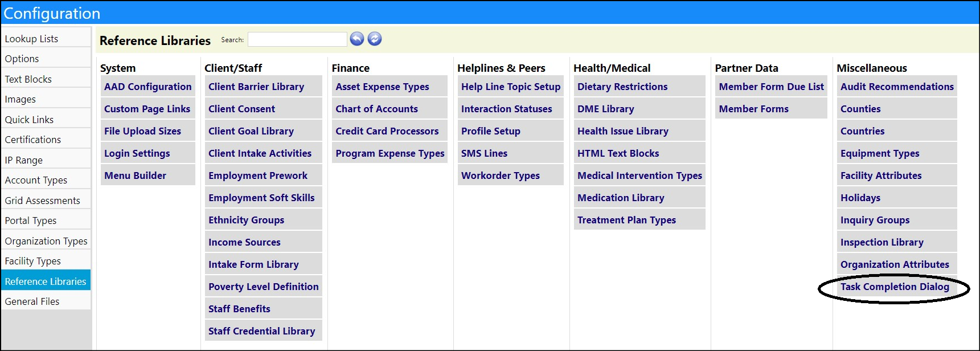980x351 pixels.
Task: Click the blue refresh icon
Action: [x=375, y=39]
